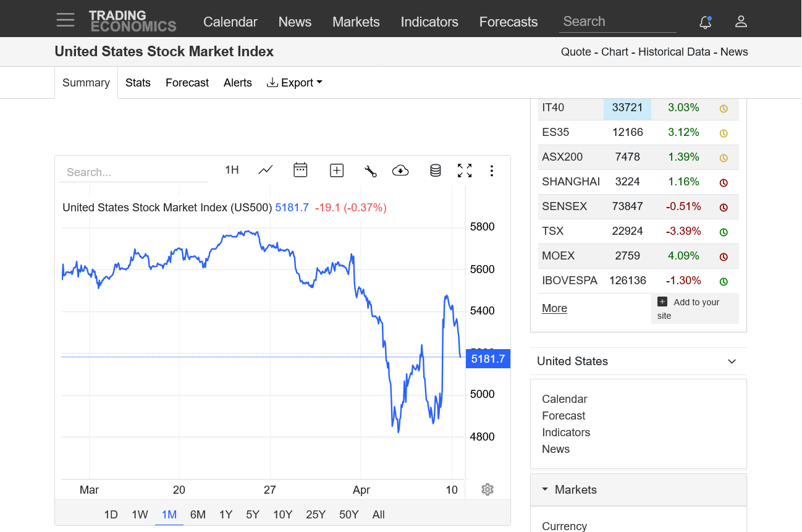Image resolution: width=802 pixels, height=532 pixels.
Task: Click the chart symbol search field
Action: click(133, 172)
